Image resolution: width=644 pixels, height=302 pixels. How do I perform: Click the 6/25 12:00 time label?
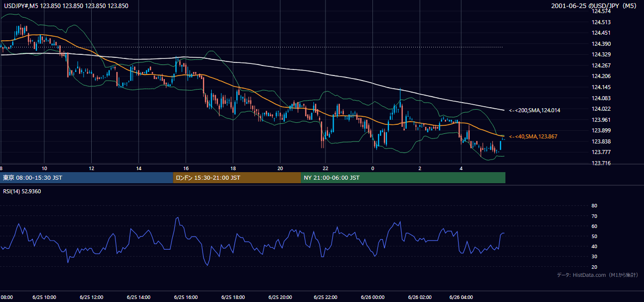pyautogui.click(x=91, y=297)
